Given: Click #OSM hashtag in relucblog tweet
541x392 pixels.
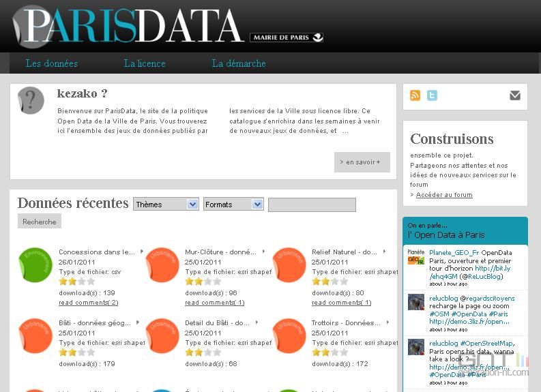Looking at the screenshot, I should [x=439, y=314].
